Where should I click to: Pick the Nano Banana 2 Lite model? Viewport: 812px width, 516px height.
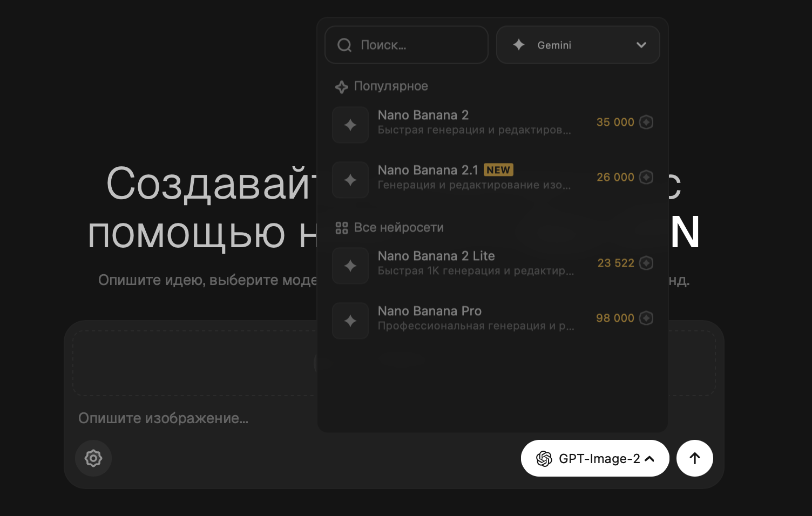[x=493, y=266]
